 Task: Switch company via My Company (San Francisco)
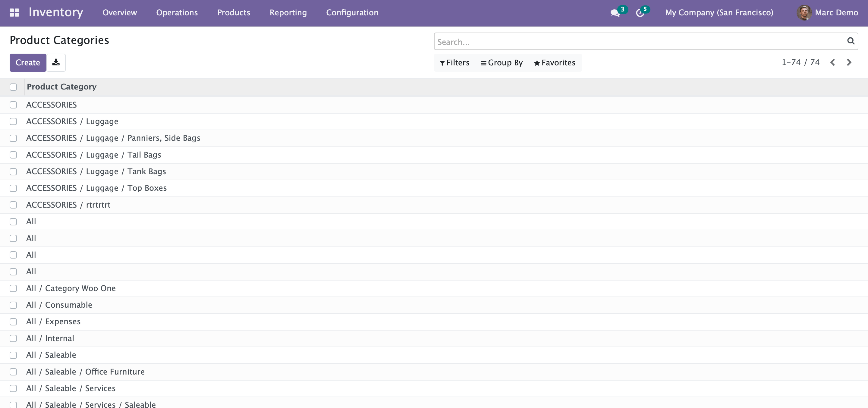(719, 12)
